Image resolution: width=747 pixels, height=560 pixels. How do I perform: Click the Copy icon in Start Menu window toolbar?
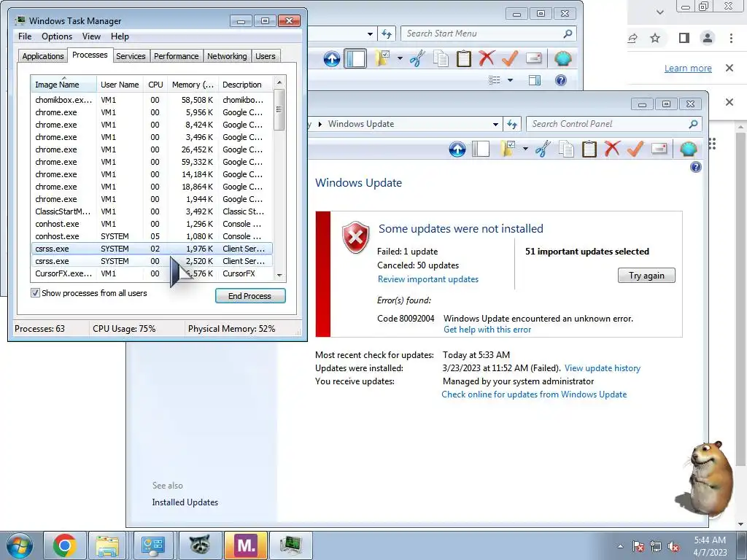(x=441, y=58)
